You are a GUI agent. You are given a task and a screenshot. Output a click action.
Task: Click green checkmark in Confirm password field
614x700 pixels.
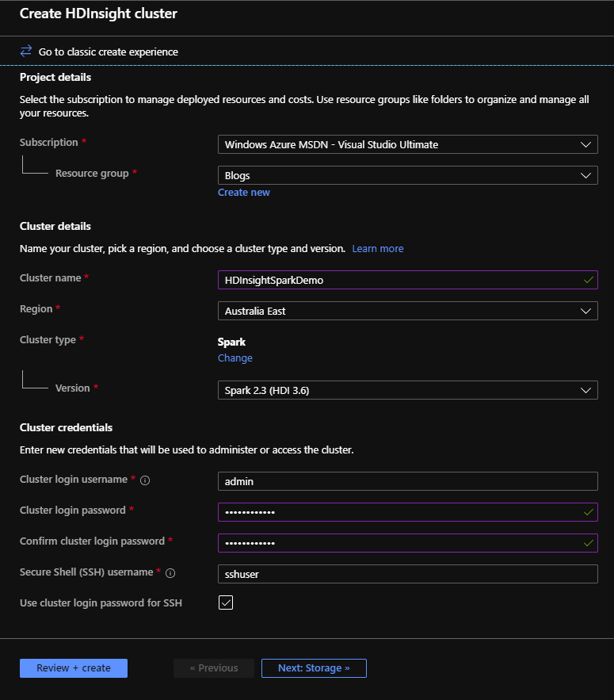coord(587,543)
